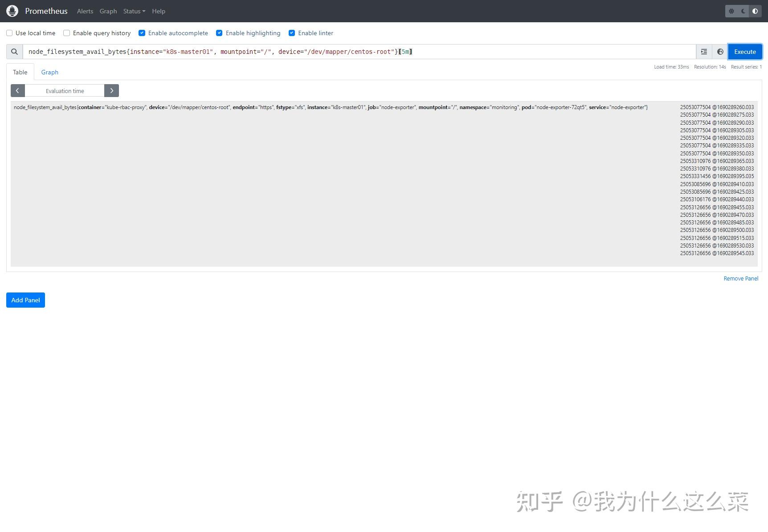The image size is (768, 532).
Task: Step evaluation time forward arrow
Action: pos(111,91)
